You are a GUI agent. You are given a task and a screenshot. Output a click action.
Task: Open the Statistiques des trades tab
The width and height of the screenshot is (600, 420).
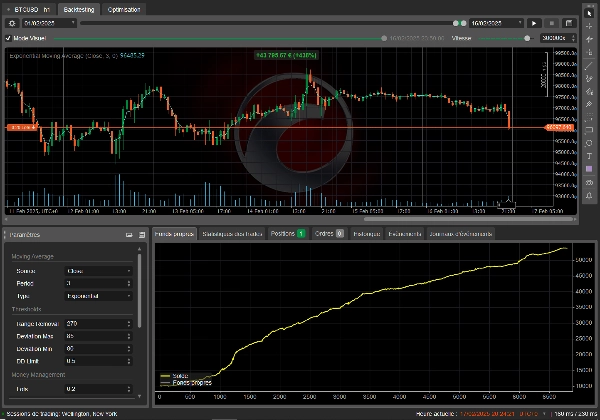coord(232,234)
